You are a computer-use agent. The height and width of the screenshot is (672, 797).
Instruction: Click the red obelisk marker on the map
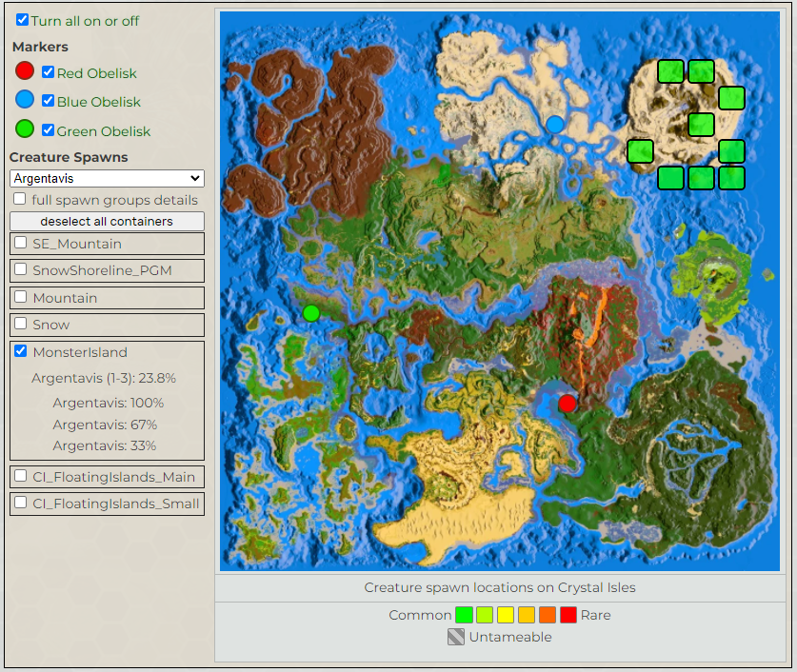point(568,404)
